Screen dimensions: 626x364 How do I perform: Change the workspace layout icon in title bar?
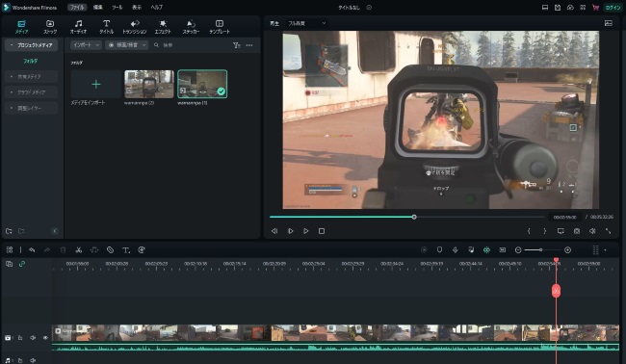[544, 7]
